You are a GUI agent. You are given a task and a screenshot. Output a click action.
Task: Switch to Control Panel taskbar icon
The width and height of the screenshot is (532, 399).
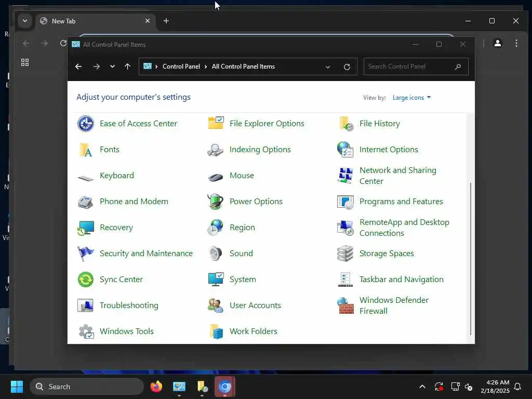[x=179, y=387]
